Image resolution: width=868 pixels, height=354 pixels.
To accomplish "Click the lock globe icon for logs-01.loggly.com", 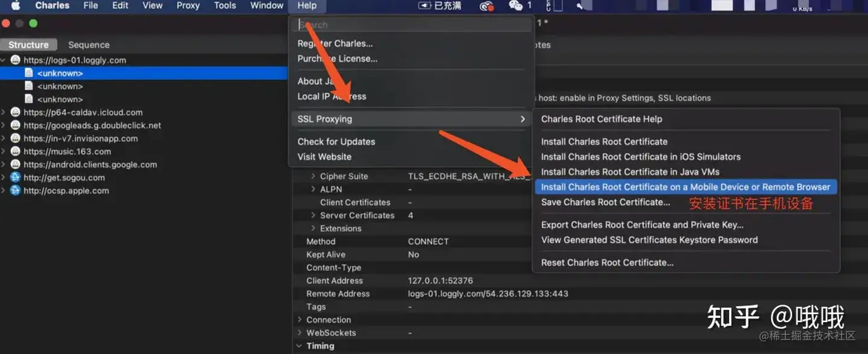I will [16, 60].
